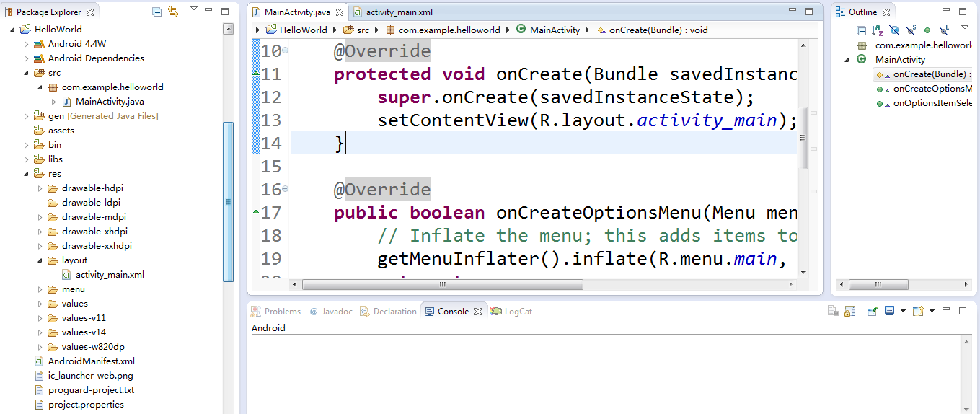Open Display Selected Console dropdown arrow
980x414 pixels.
903,311
